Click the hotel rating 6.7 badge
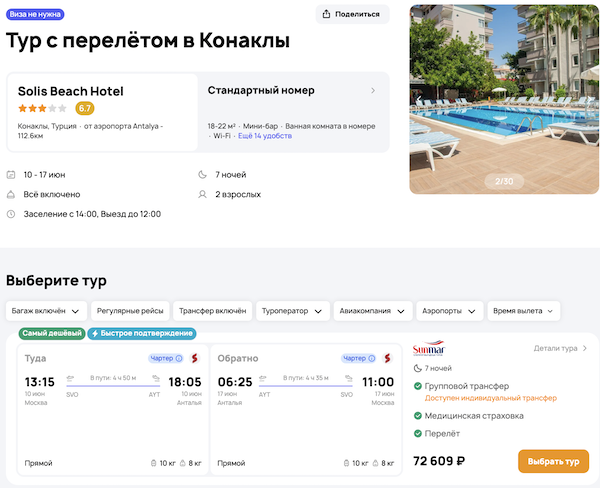 click(x=85, y=108)
